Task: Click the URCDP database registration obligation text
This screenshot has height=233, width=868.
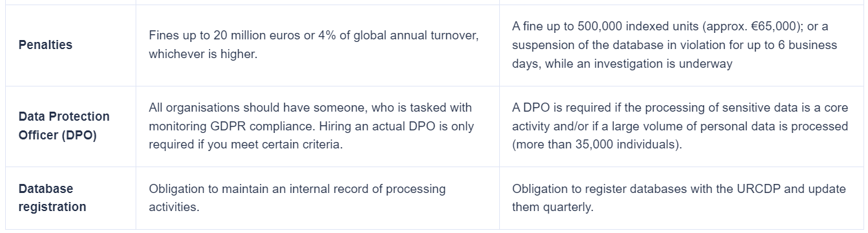Action: [x=670, y=198]
